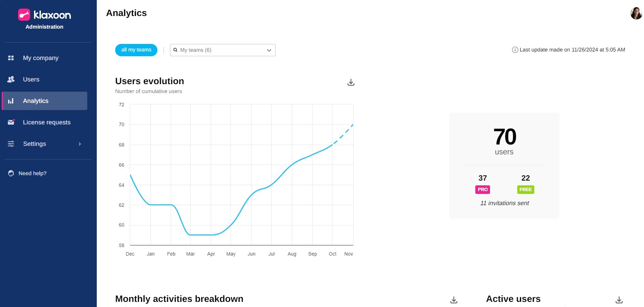The image size is (644, 307).
Task: Click the pink PRO license badge
Action: pyautogui.click(x=482, y=189)
